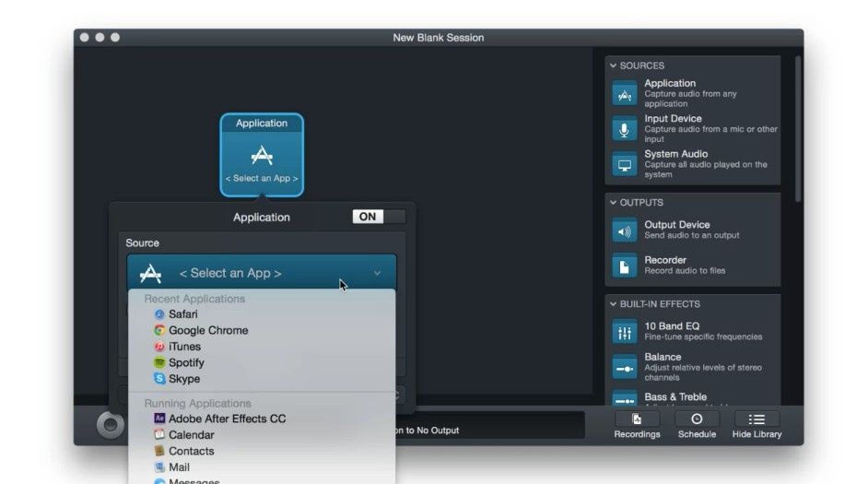
Task: Toggle the Application ON switch
Action: coord(379,217)
